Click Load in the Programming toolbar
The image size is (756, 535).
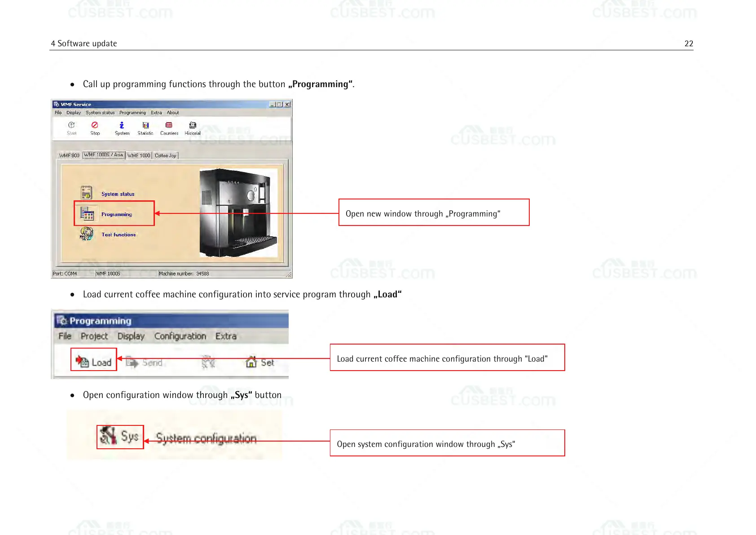pos(94,362)
